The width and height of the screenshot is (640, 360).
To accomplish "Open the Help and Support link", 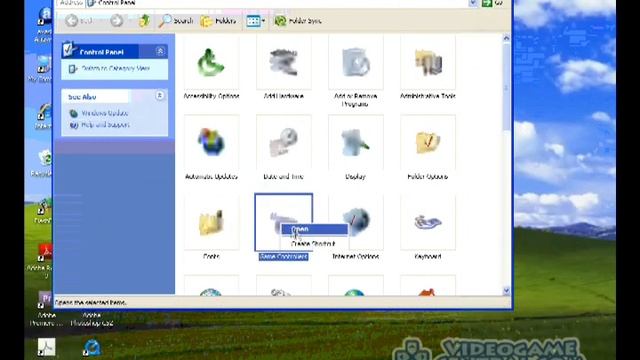I will [x=105, y=125].
